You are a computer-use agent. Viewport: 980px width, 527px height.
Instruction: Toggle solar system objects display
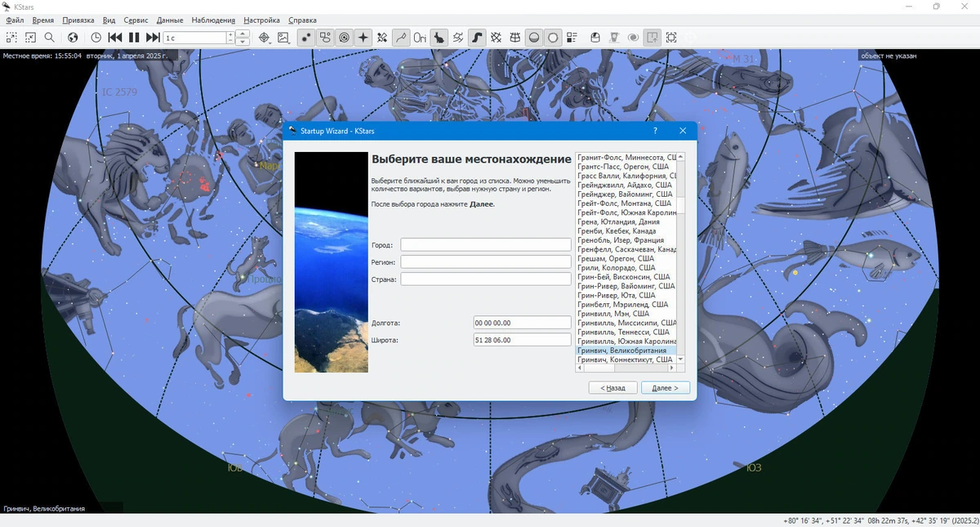click(x=344, y=38)
